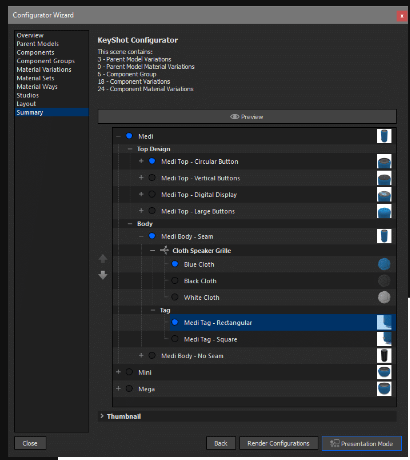Choose the White Cloth radio button
The width and height of the screenshot is (410, 460).
point(175,297)
